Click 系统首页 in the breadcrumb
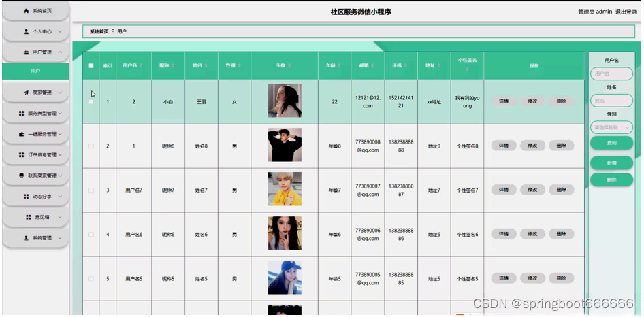 pos(99,31)
